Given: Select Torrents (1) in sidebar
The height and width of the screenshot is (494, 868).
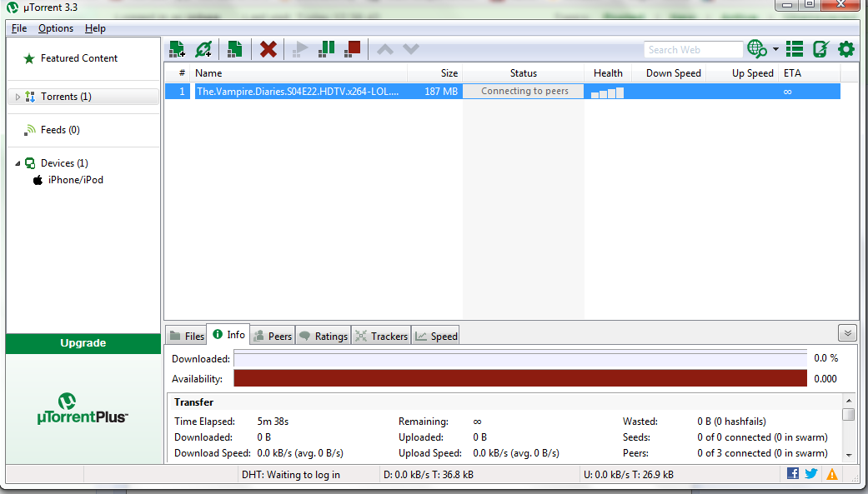Looking at the screenshot, I should (66, 97).
